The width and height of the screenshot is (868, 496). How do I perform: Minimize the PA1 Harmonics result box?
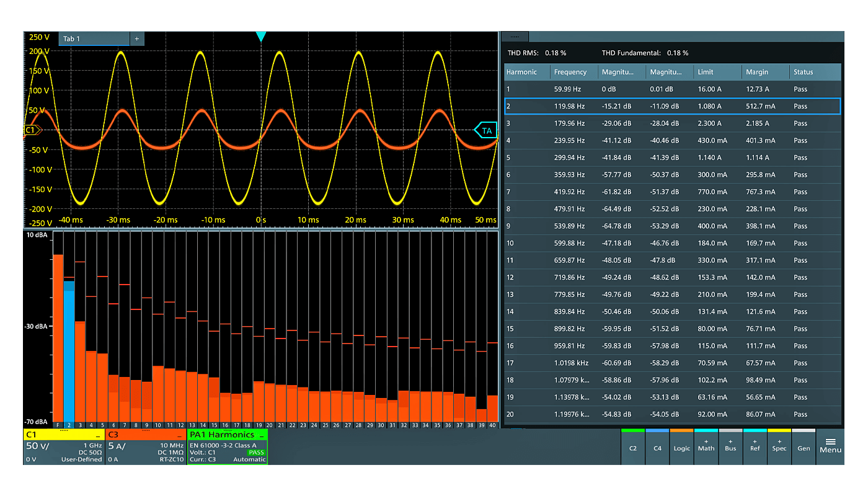(x=262, y=436)
